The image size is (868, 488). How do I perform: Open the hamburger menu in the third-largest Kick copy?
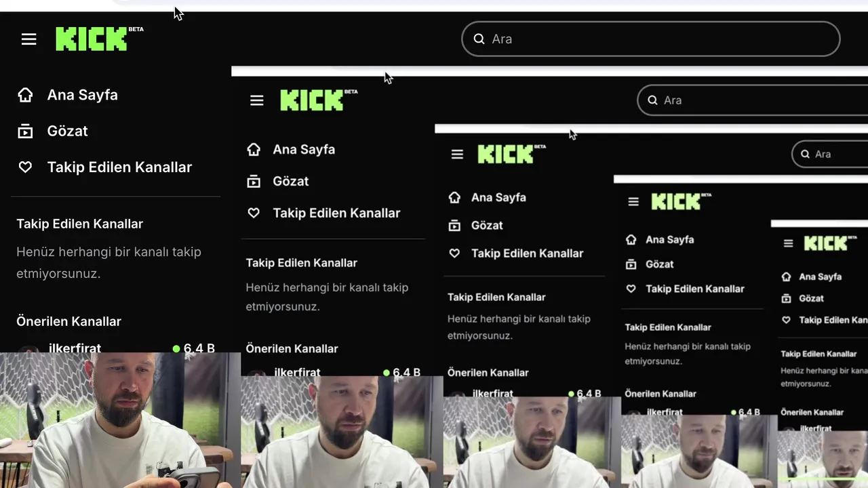[x=457, y=155]
